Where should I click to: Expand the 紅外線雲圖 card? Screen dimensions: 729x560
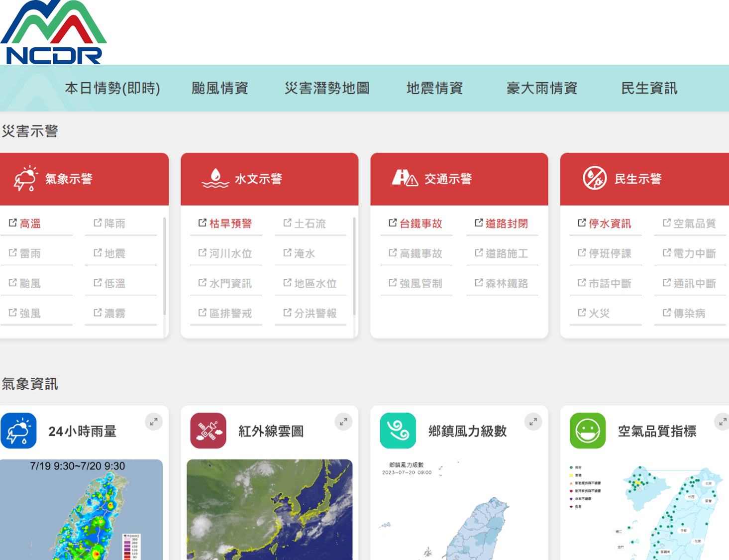(343, 422)
